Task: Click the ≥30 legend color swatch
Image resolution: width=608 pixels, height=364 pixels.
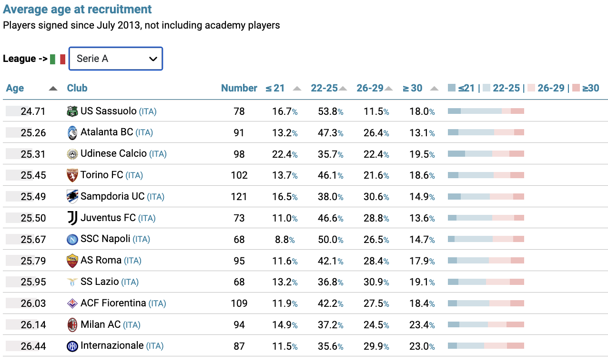Action: [x=576, y=88]
